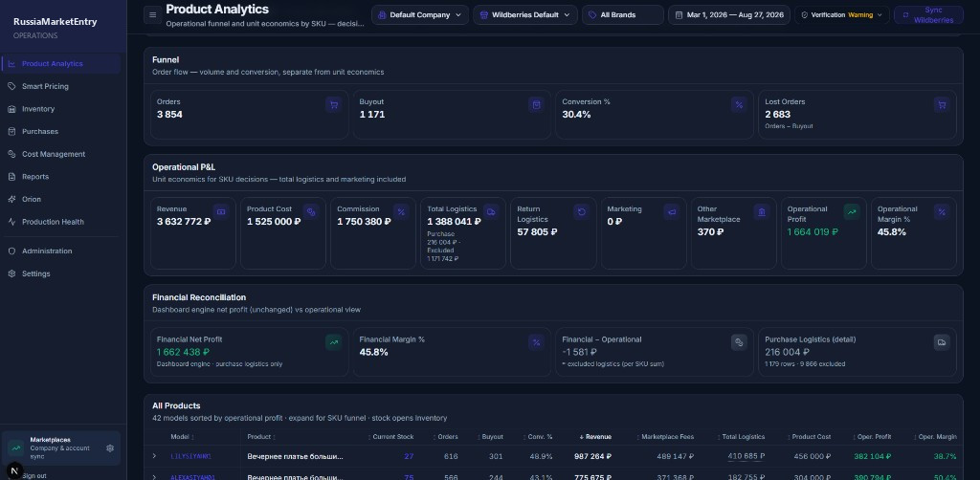
Task: Click the Return Logistics refresh icon
Action: pos(581,212)
